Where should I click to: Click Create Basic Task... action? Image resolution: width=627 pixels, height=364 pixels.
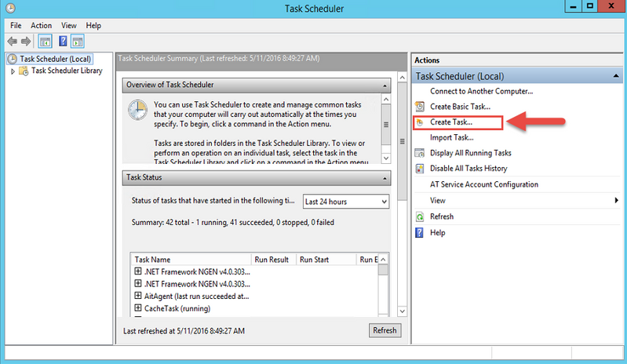[461, 107]
